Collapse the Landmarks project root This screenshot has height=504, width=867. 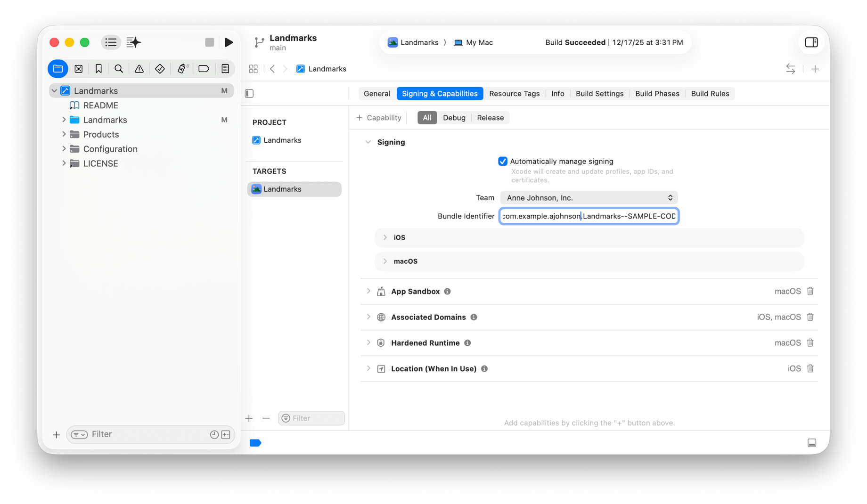[x=54, y=91]
